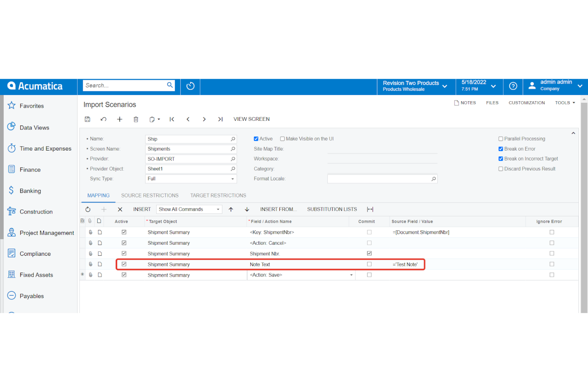Go to the previous record
Screen dimensions: 588x392
click(188, 119)
